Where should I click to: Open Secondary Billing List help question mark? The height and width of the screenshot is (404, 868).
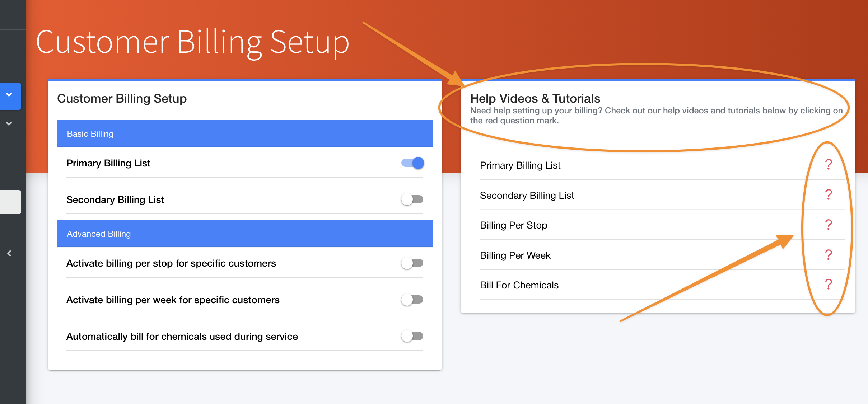(x=828, y=195)
